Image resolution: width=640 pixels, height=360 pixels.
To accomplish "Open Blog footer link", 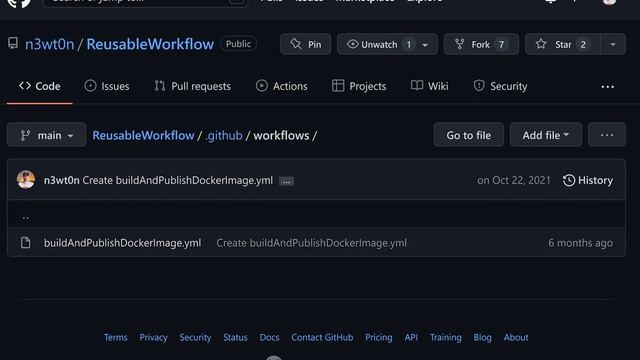I will [x=482, y=338].
